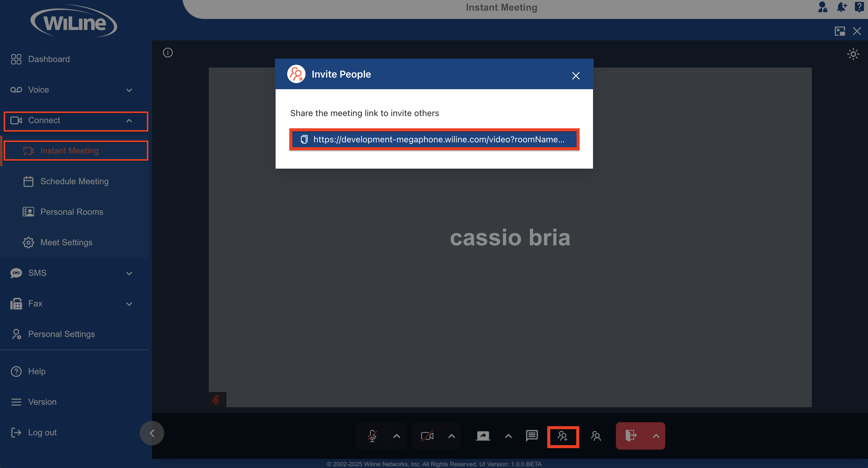Click the invite people toolbar button

(x=563, y=436)
